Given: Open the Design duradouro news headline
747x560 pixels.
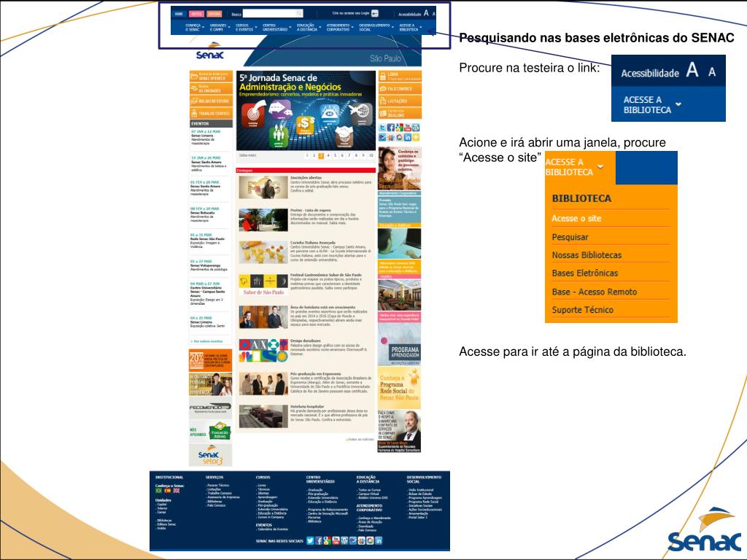Looking at the screenshot, I should 306,341.
